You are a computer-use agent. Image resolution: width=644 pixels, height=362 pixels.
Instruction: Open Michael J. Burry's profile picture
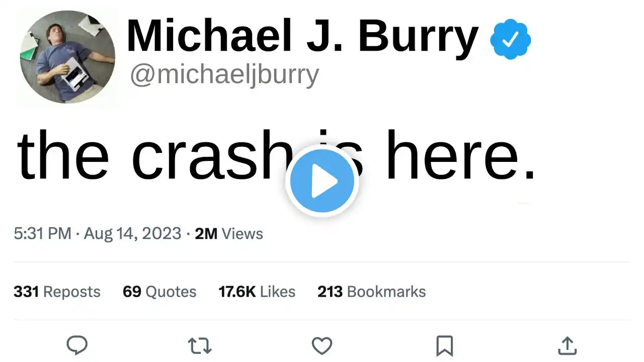[x=67, y=56]
